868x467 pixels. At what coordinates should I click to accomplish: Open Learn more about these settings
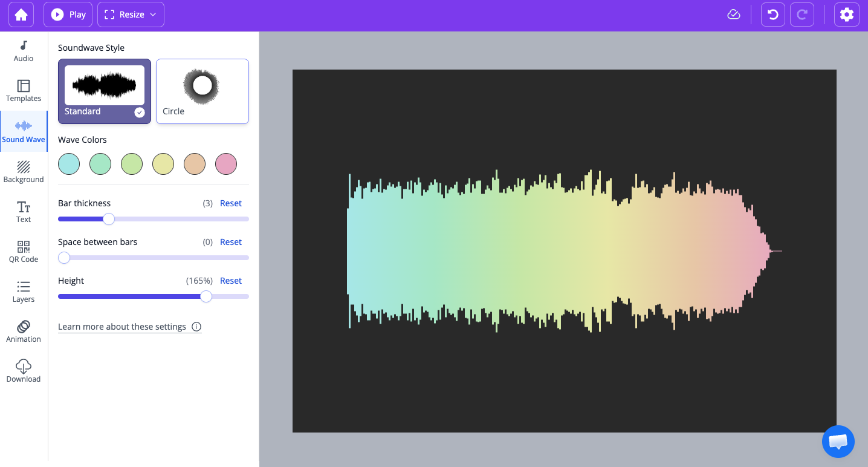(x=122, y=327)
